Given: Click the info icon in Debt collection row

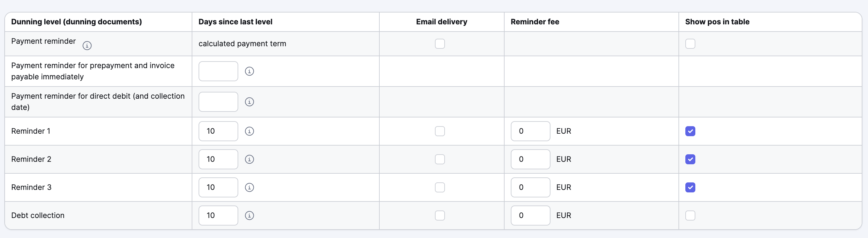Looking at the screenshot, I should [x=249, y=216].
